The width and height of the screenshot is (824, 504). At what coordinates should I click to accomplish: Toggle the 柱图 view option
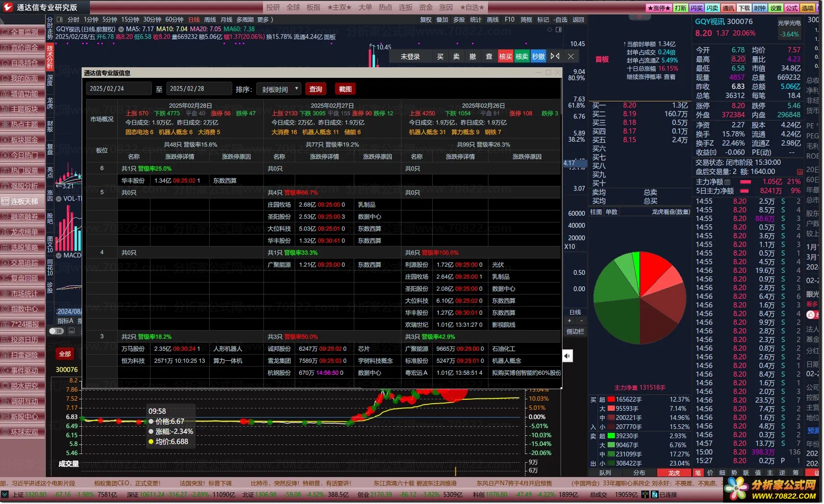[596, 212]
